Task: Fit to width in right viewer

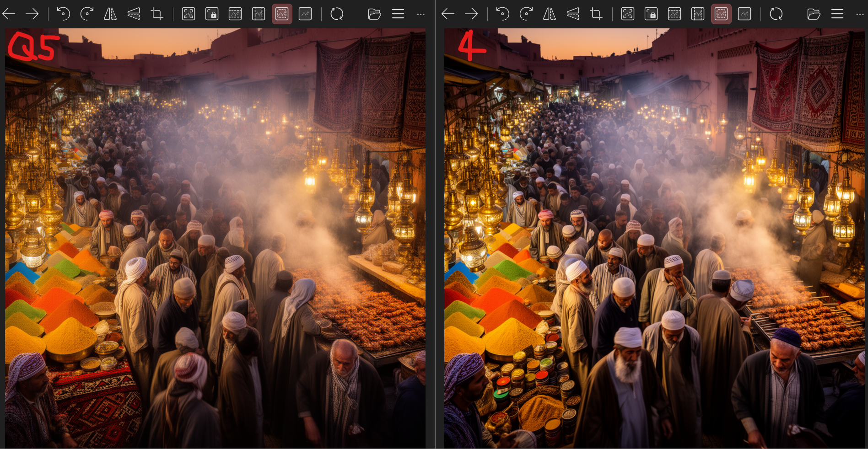Action: coord(674,14)
